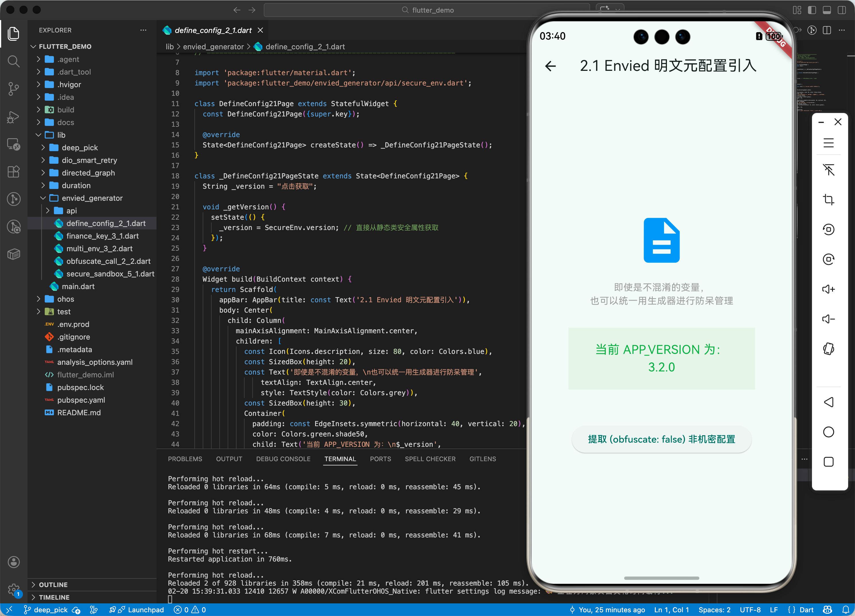Open the Extensions view
Image resolution: width=855 pixels, height=616 pixels.
[13, 172]
